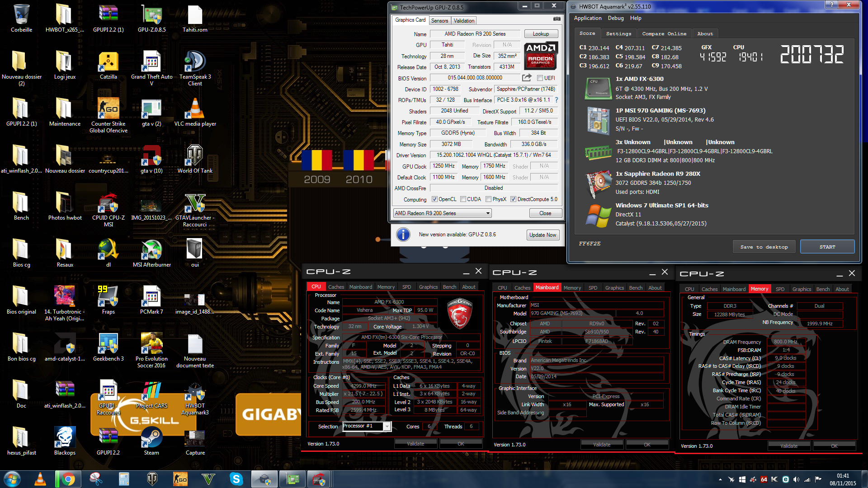The height and width of the screenshot is (488, 868).
Task: Click AMD Radeon graphics logo in GPU-Z
Action: point(541,56)
